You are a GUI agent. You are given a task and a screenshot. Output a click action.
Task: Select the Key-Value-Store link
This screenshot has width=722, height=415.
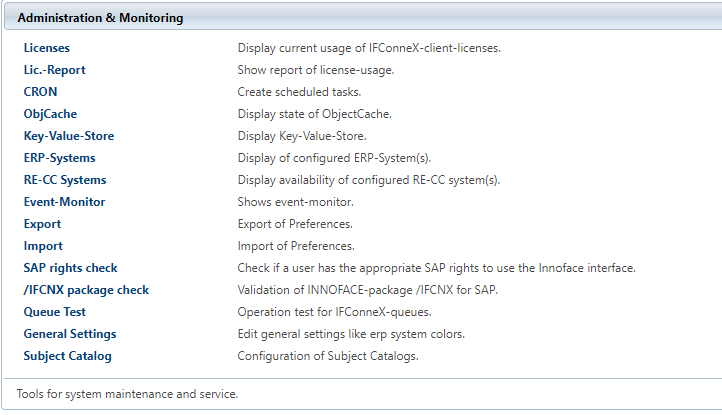69,136
